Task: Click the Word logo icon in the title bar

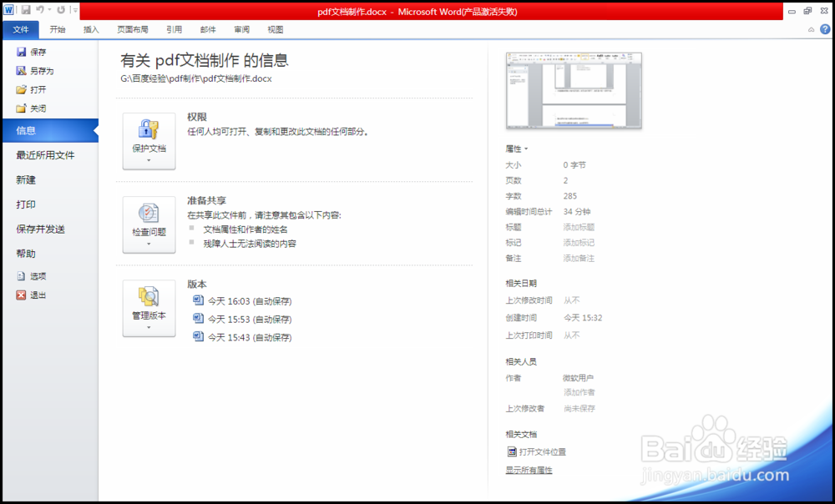Action: click(8, 9)
